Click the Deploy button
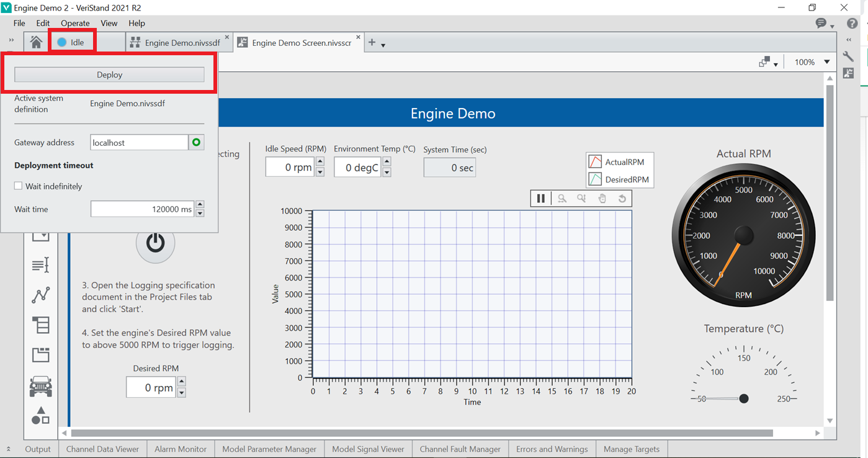Image resolution: width=868 pixels, height=458 pixels. point(109,74)
